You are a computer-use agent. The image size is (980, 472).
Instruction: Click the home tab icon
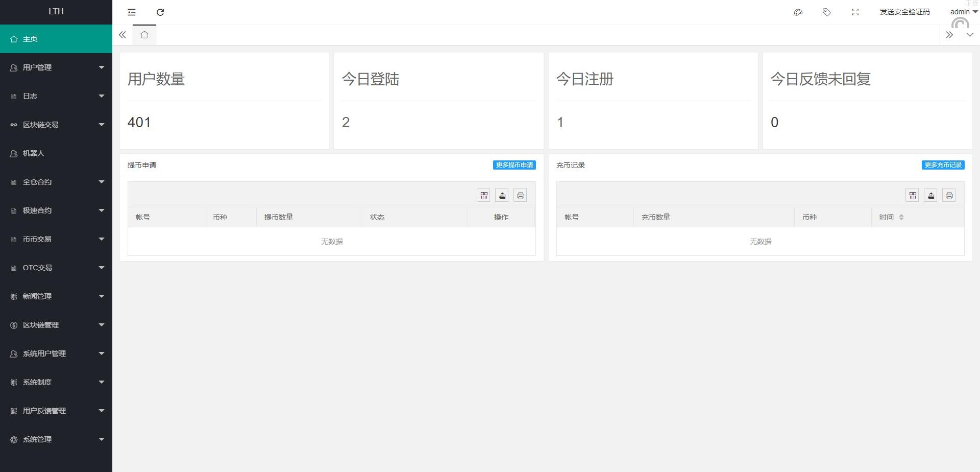pyautogui.click(x=144, y=35)
